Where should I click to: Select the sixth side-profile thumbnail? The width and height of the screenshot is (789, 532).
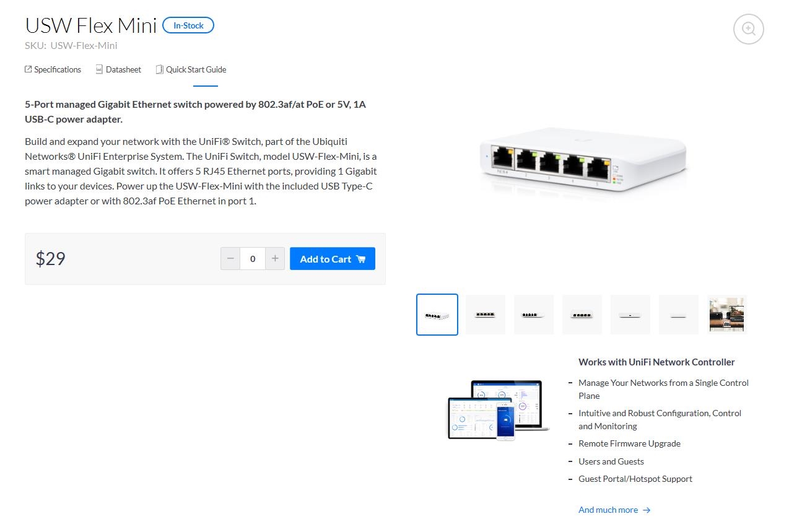pyautogui.click(x=679, y=315)
